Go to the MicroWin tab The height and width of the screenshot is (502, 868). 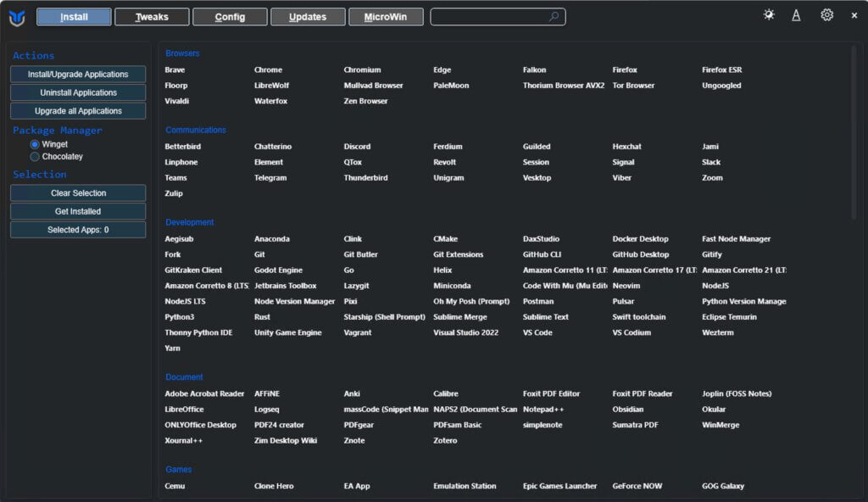[x=386, y=17]
